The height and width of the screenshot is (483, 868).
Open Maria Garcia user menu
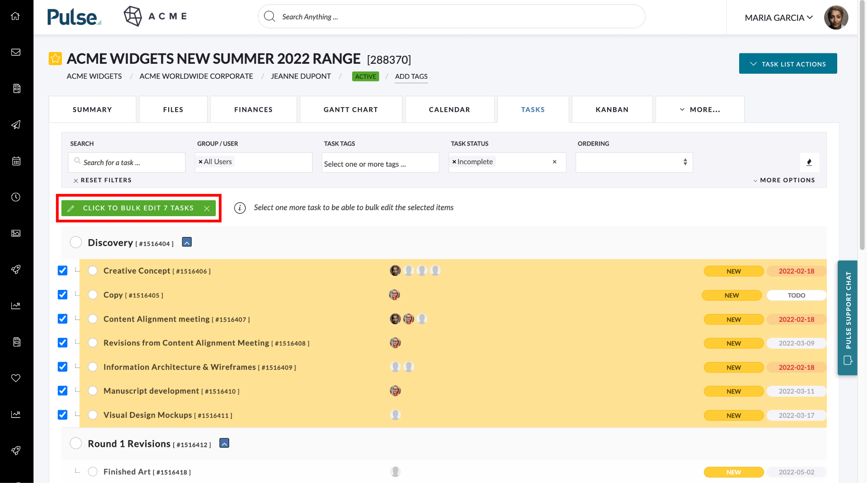(x=778, y=18)
